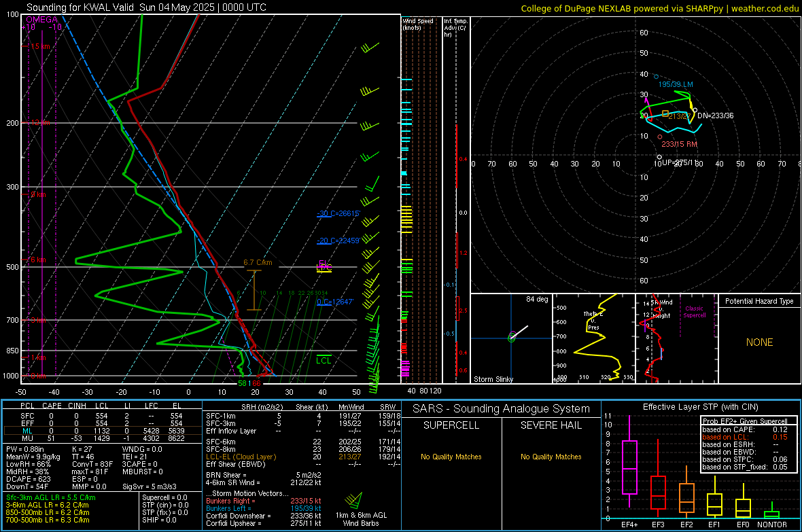Viewport: 802px width, 532px height.
Task: Click the Potential Hazard Type header
Action: [x=759, y=301]
